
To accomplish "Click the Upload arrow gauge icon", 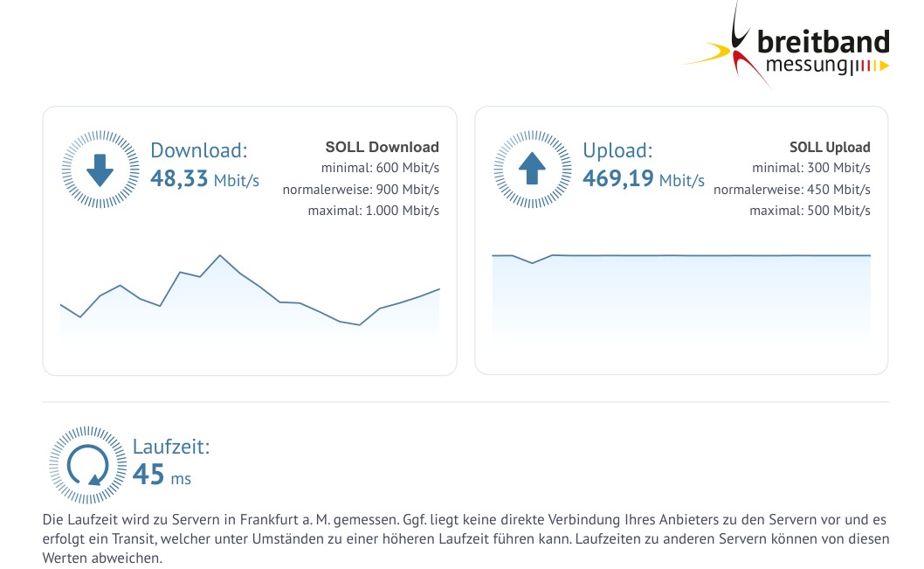I will point(532,170).
